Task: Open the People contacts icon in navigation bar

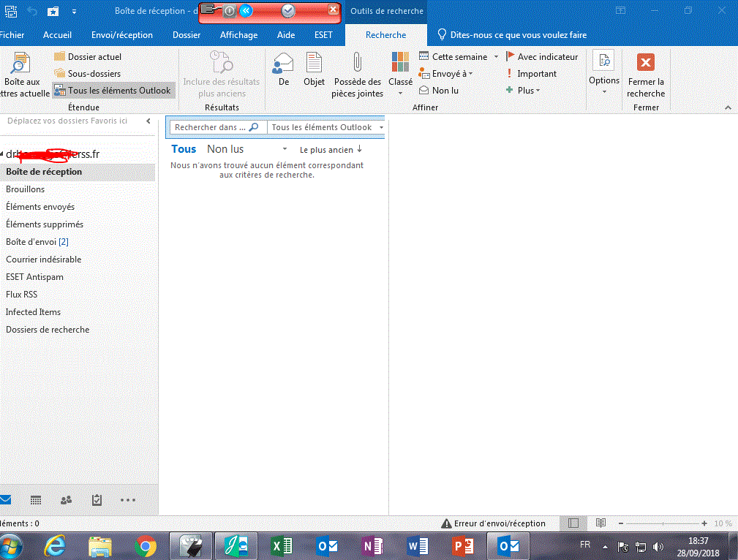Action: click(x=67, y=500)
